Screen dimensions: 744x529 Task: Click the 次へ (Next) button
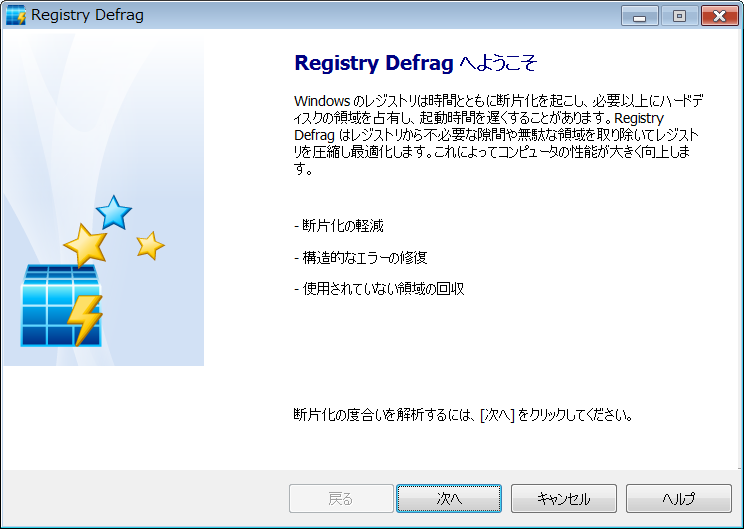(x=449, y=498)
